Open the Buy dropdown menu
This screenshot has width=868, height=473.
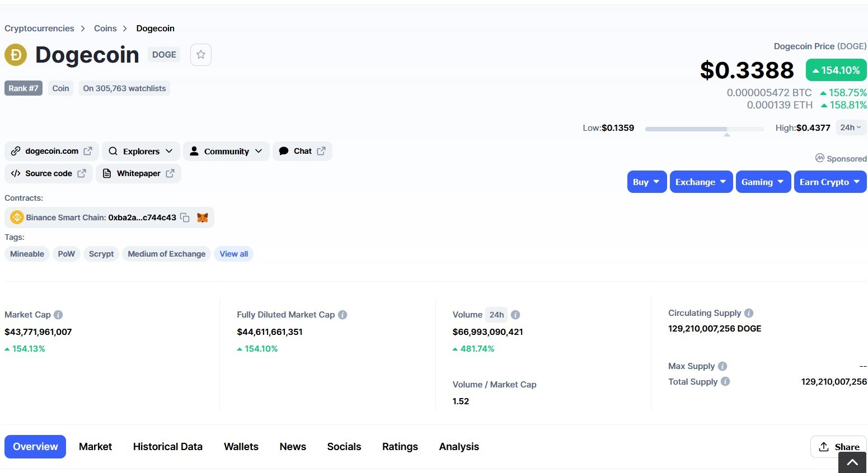point(647,182)
